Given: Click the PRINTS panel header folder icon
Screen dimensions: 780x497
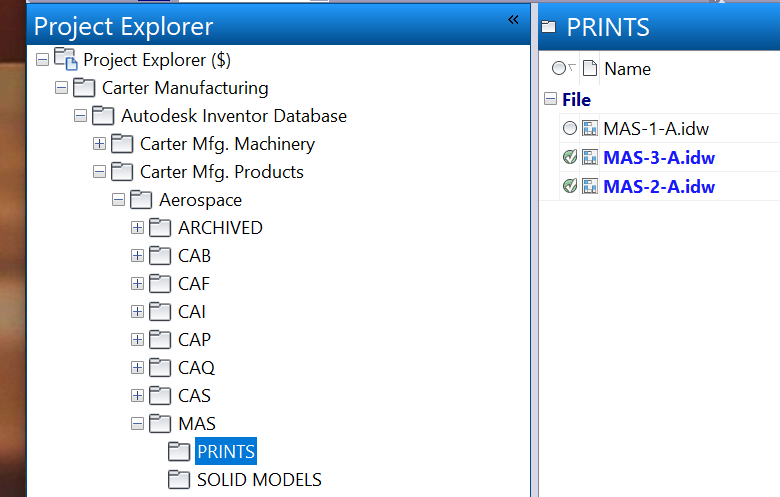Looking at the screenshot, I should point(549,26).
